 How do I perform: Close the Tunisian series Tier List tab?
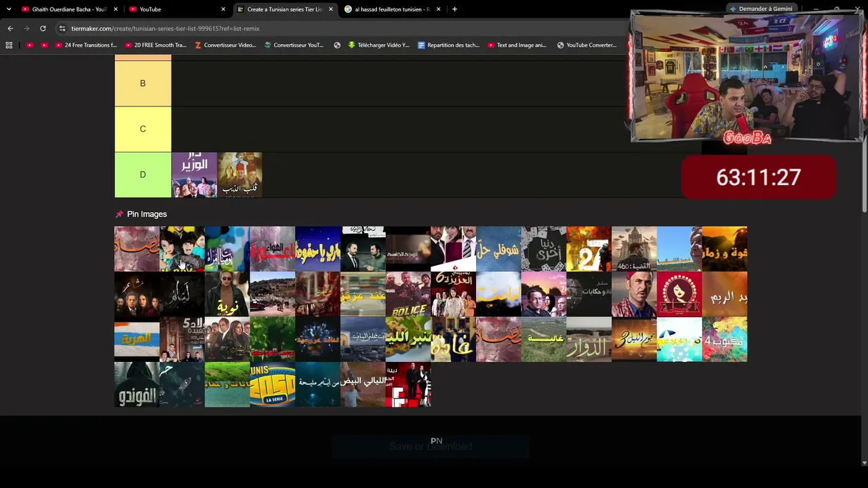(x=331, y=9)
